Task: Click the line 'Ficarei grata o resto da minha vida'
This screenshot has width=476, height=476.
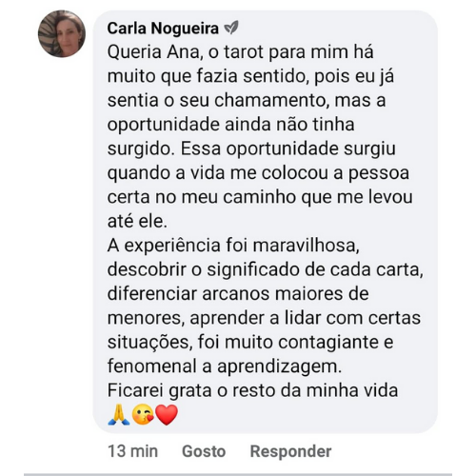Action: tap(252, 390)
